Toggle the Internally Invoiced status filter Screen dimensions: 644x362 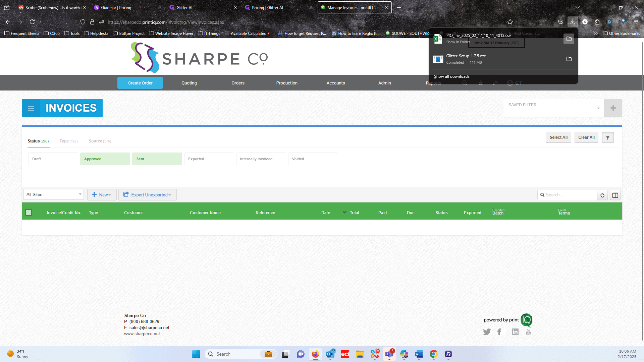click(261, 159)
